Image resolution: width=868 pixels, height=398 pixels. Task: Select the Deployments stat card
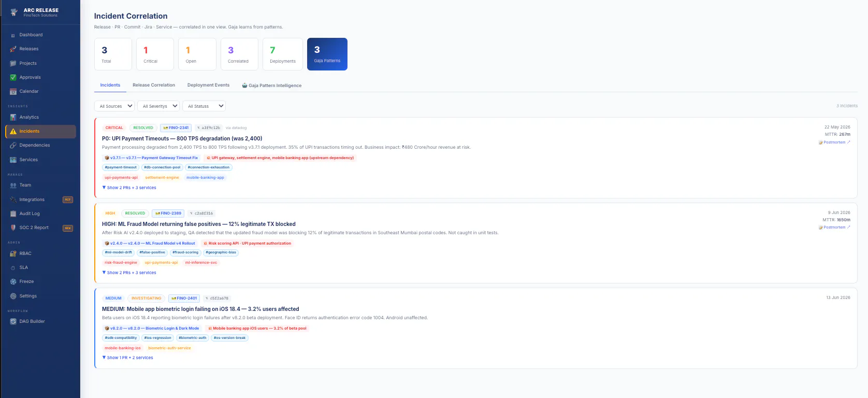click(283, 54)
